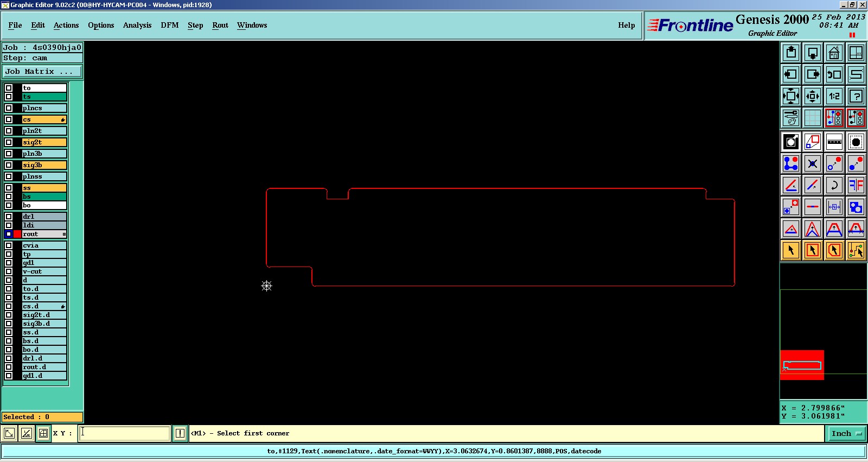Click the home view icon
Image resolution: width=868 pixels, height=462 pixels.
coord(834,53)
